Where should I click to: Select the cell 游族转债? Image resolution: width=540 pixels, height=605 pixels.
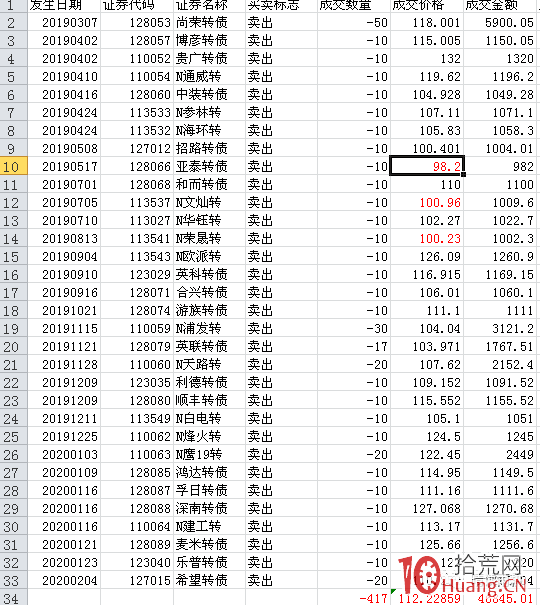[x=209, y=311]
